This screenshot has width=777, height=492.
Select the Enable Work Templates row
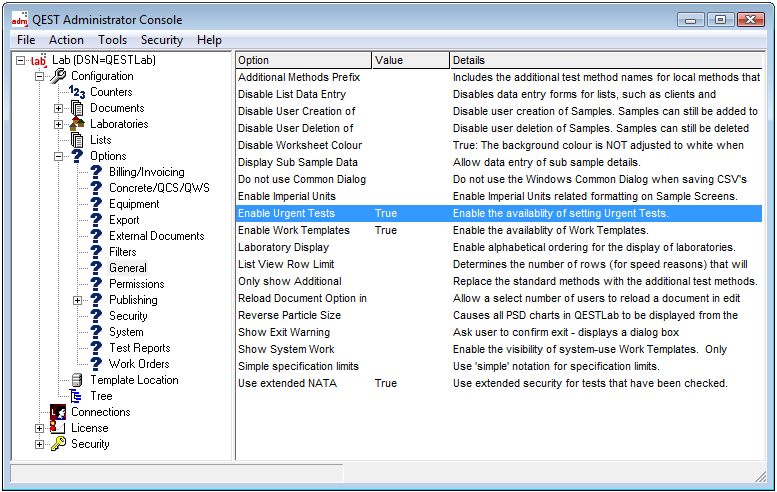294,230
